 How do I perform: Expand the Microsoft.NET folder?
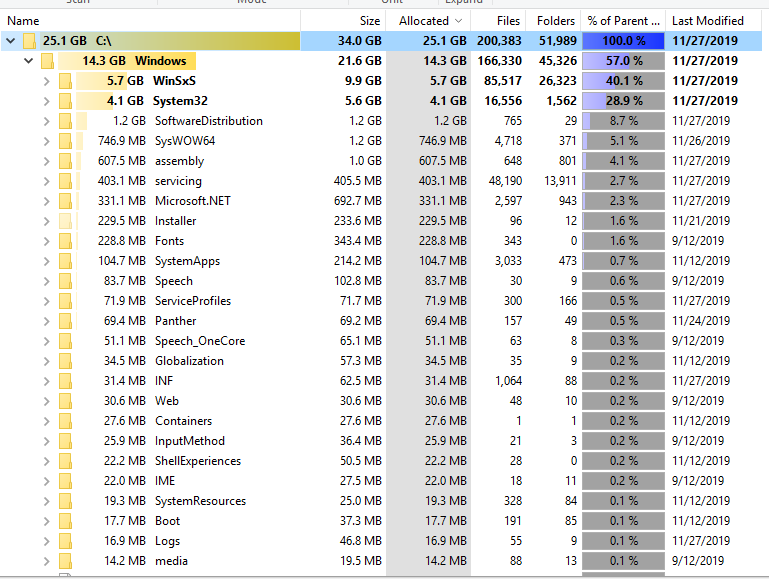[46, 201]
